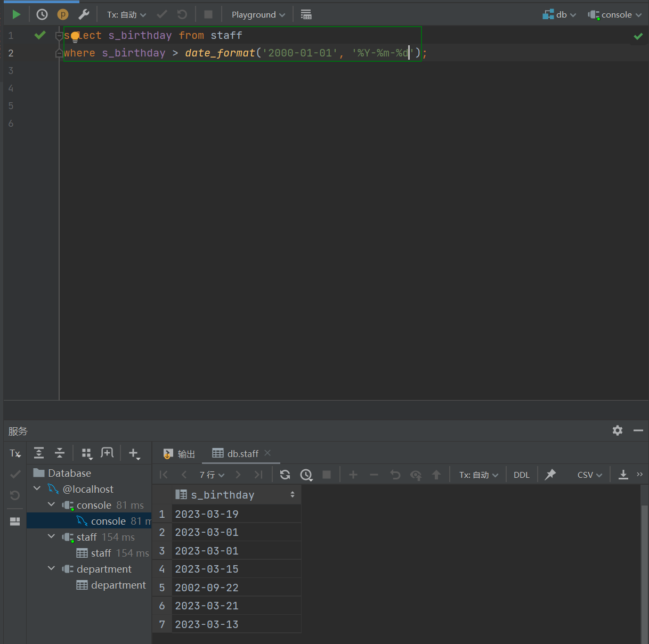Expand all nodes in Services tree
The width and height of the screenshot is (649, 644).
[x=39, y=453]
